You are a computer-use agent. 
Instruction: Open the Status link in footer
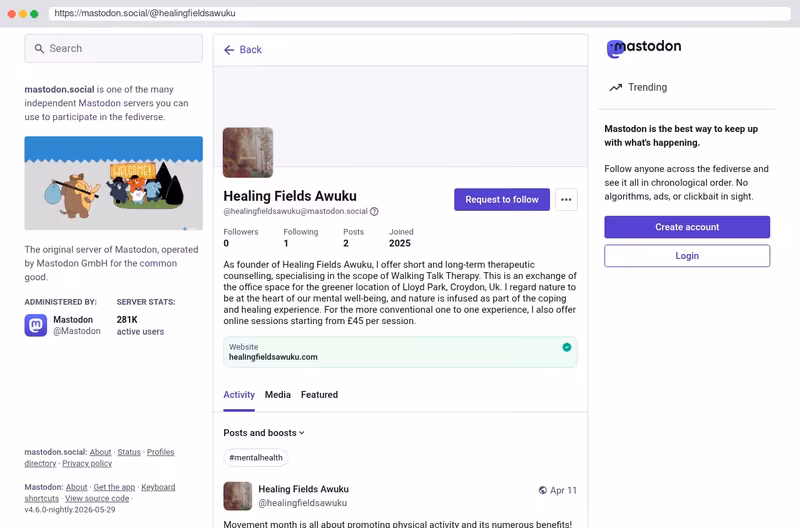coord(129,452)
